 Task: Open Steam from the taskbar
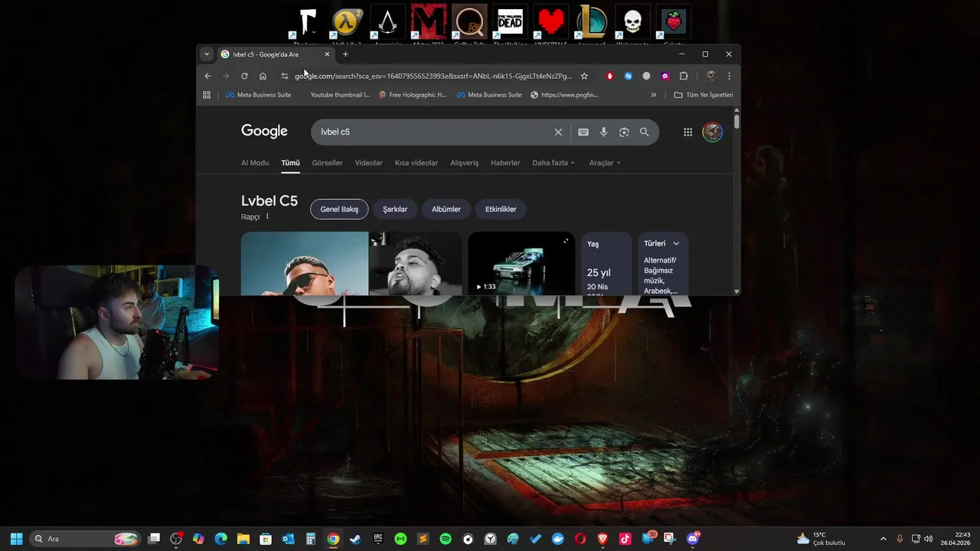pyautogui.click(x=355, y=539)
